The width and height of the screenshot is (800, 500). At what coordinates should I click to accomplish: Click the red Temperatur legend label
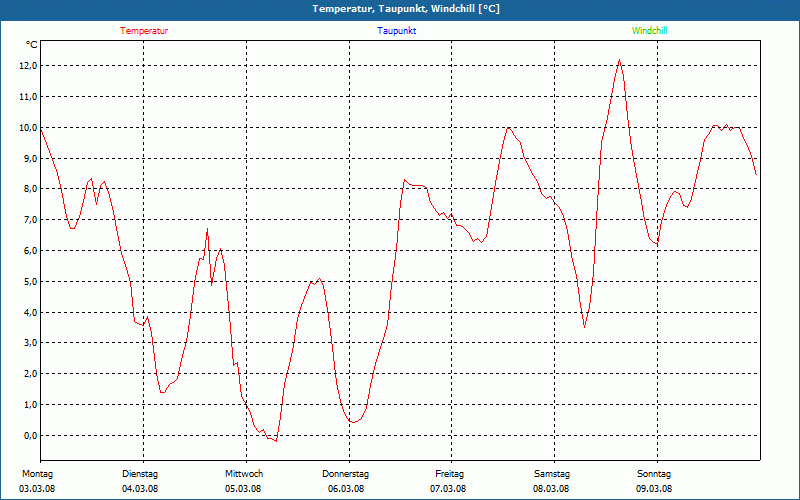[x=144, y=31]
